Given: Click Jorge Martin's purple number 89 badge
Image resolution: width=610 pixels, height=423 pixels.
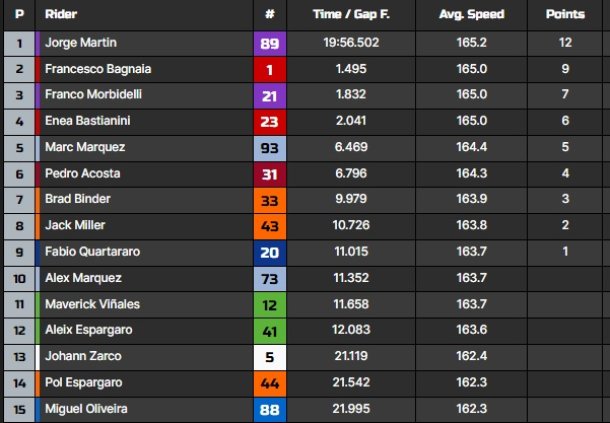Looking at the screenshot, I should click(x=270, y=44).
